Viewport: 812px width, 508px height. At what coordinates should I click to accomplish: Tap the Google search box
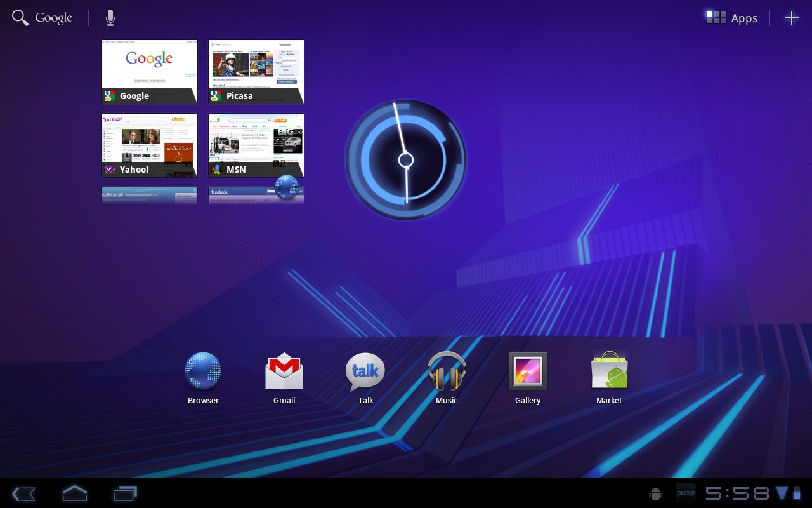tap(43, 18)
